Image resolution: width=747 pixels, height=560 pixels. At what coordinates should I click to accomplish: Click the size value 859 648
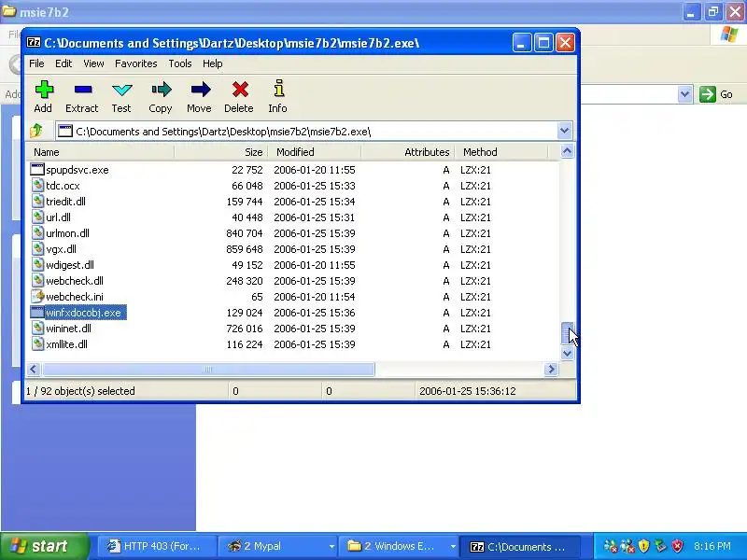pyautogui.click(x=245, y=249)
